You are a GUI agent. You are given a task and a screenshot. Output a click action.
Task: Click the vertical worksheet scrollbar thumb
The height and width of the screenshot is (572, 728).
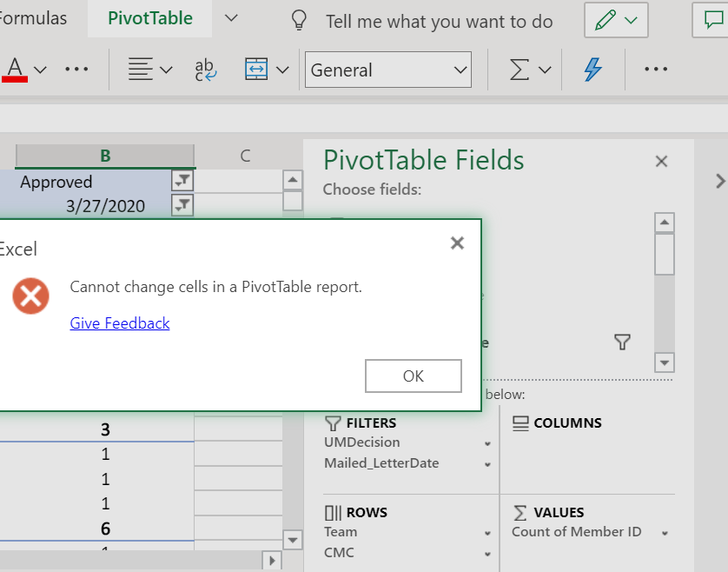pos(293,201)
